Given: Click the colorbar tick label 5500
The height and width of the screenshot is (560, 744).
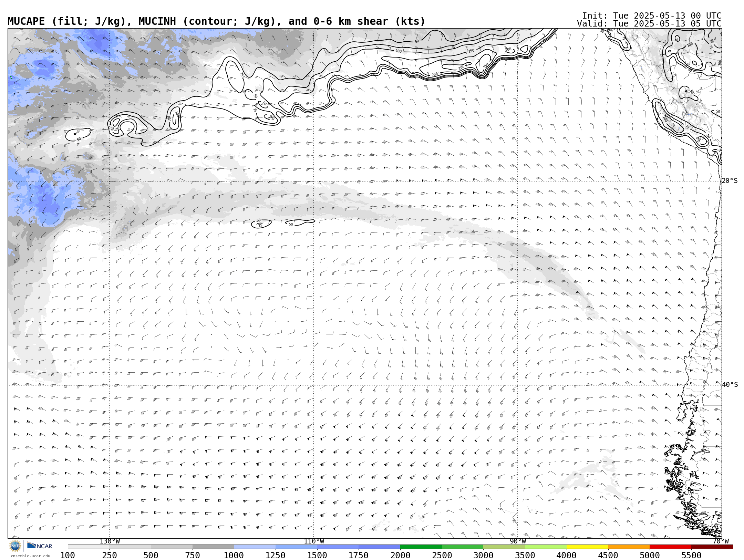Looking at the screenshot, I should pyautogui.click(x=691, y=556).
